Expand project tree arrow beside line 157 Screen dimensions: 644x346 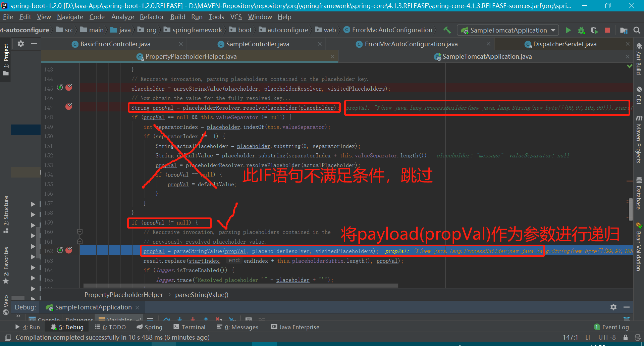(33, 204)
